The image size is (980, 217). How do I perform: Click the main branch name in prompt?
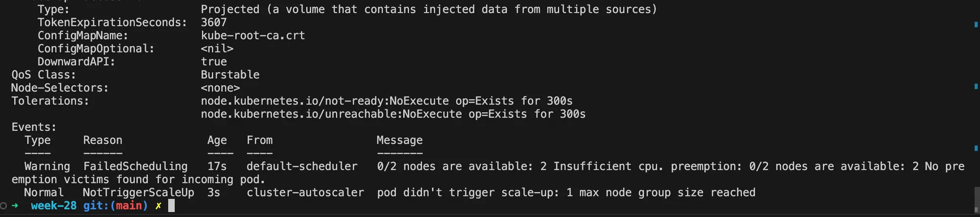[129, 206]
